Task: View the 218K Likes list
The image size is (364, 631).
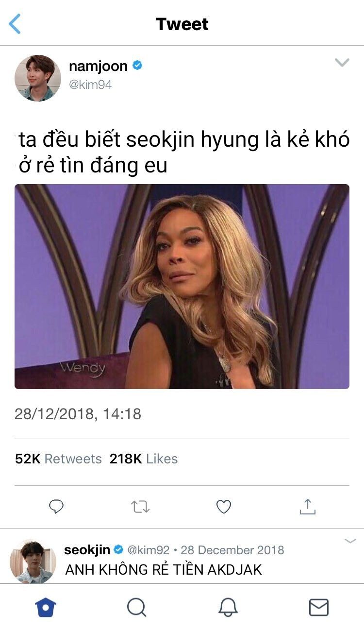Action: pos(144,459)
